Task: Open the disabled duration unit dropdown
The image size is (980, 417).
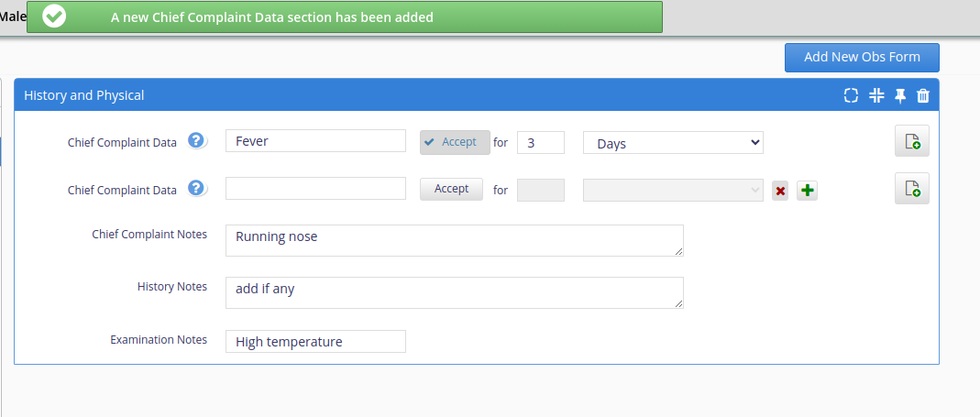Action: (673, 190)
